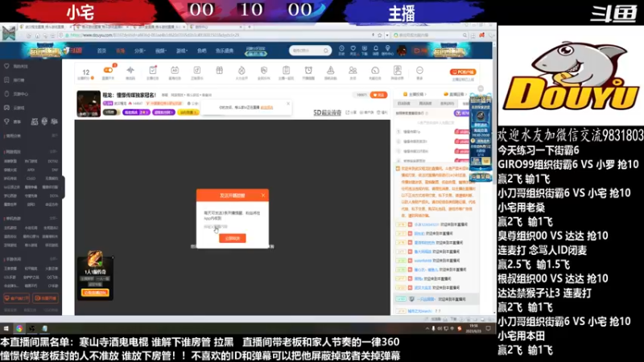
Task: Click the heart follow icon in the top navigation
Action: [x=353, y=49]
